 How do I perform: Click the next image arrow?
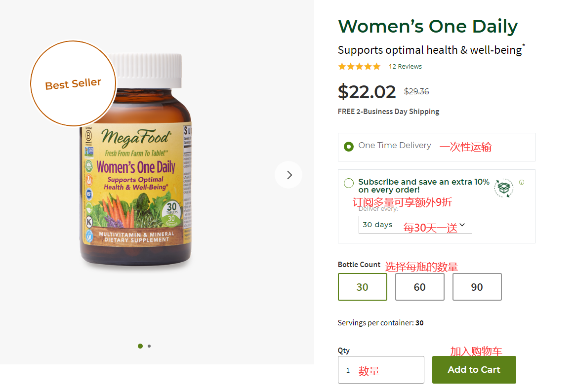[288, 175]
